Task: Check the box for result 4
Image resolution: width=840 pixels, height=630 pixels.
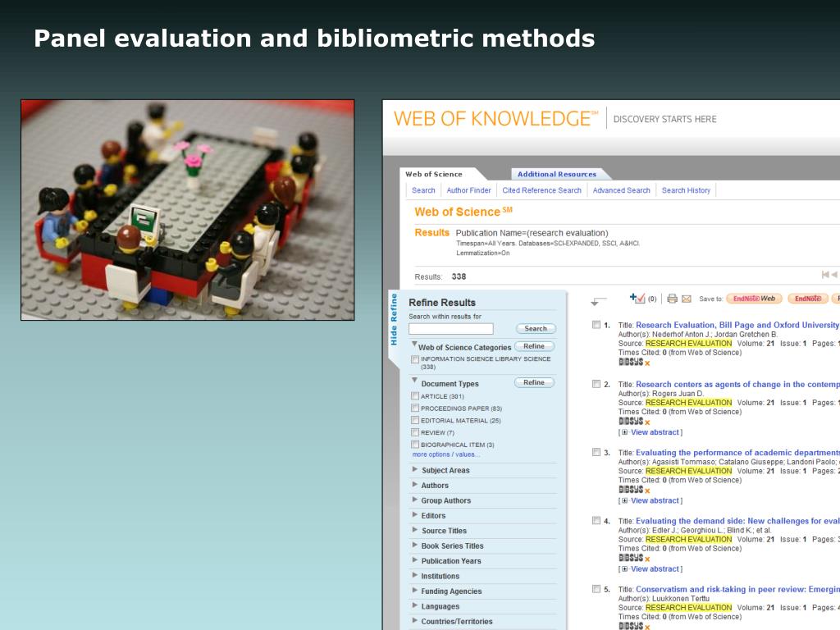Action: pyautogui.click(x=596, y=520)
